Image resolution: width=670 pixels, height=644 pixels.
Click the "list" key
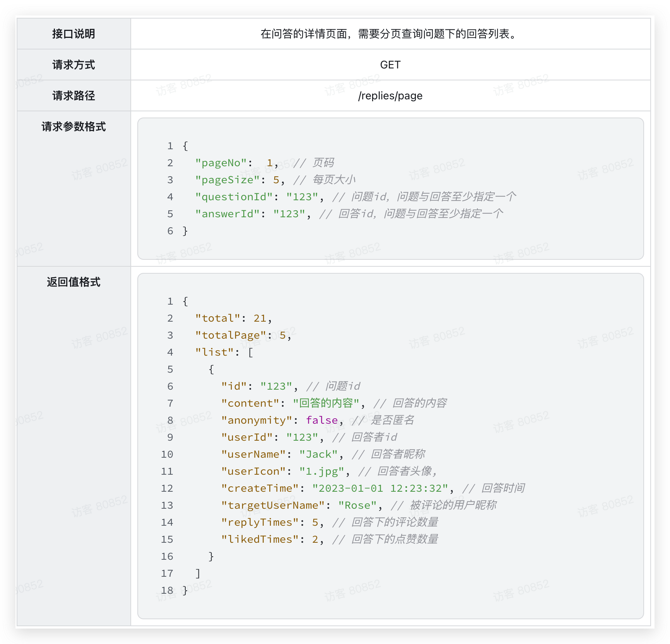(x=215, y=352)
